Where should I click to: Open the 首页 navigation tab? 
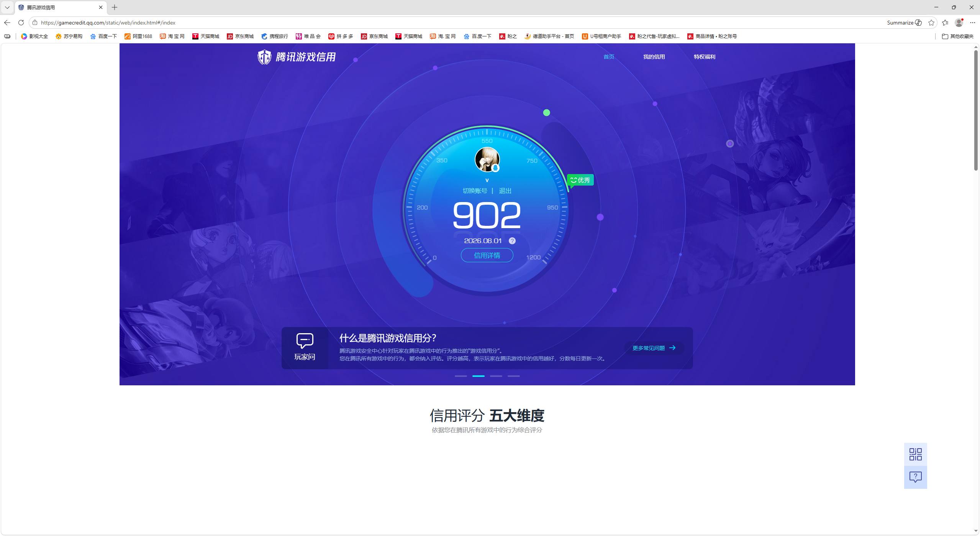(608, 57)
